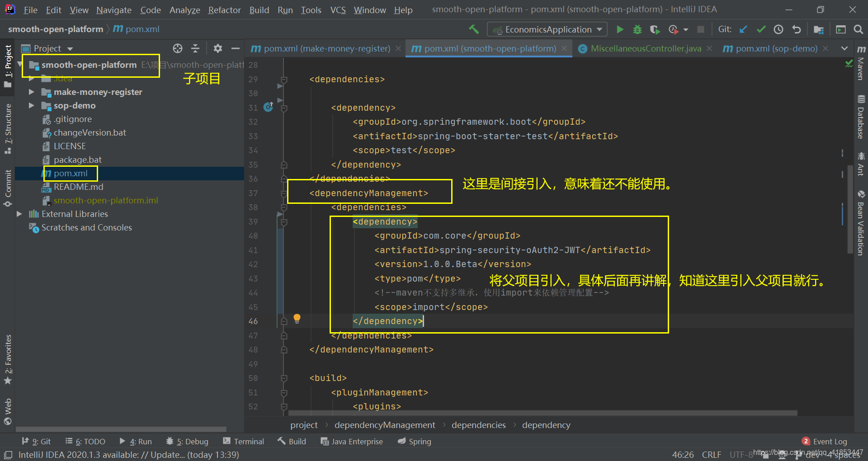Toggle the Web tool window
This screenshot has height=461, width=868.
(8, 411)
